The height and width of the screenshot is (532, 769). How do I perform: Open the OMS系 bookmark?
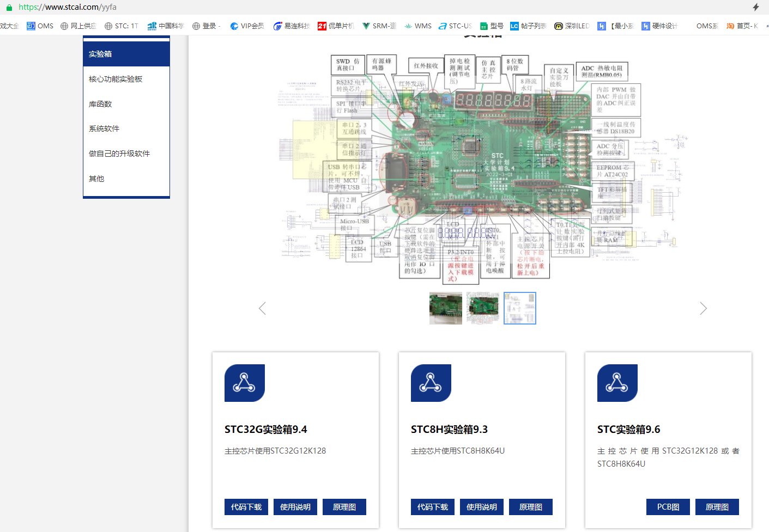coord(707,26)
